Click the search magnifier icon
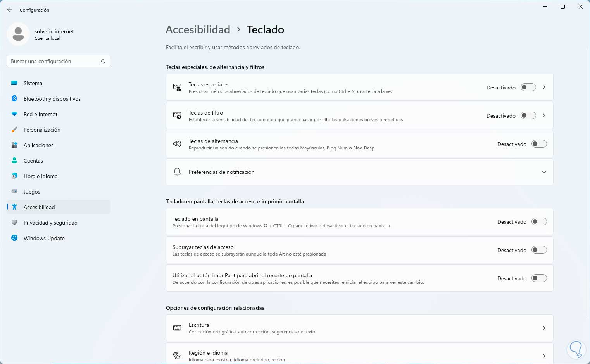The image size is (590, 364). tap(103, 61)
